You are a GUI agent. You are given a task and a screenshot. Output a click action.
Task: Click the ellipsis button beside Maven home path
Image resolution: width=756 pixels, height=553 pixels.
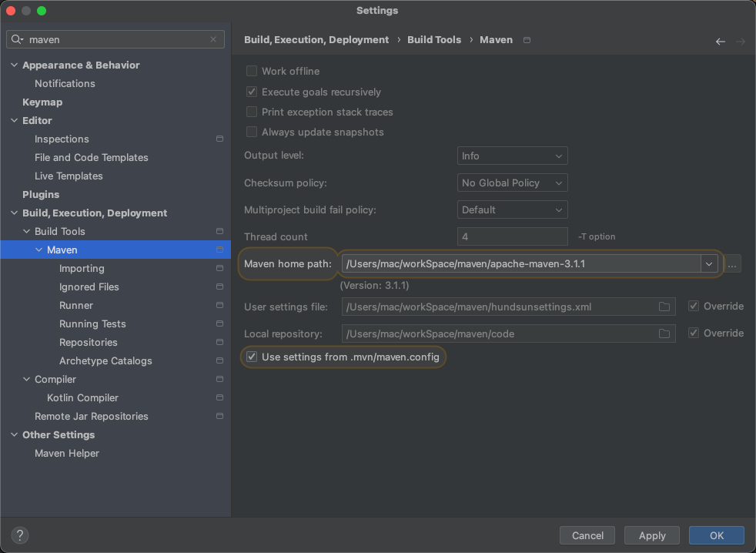[733, 264]
